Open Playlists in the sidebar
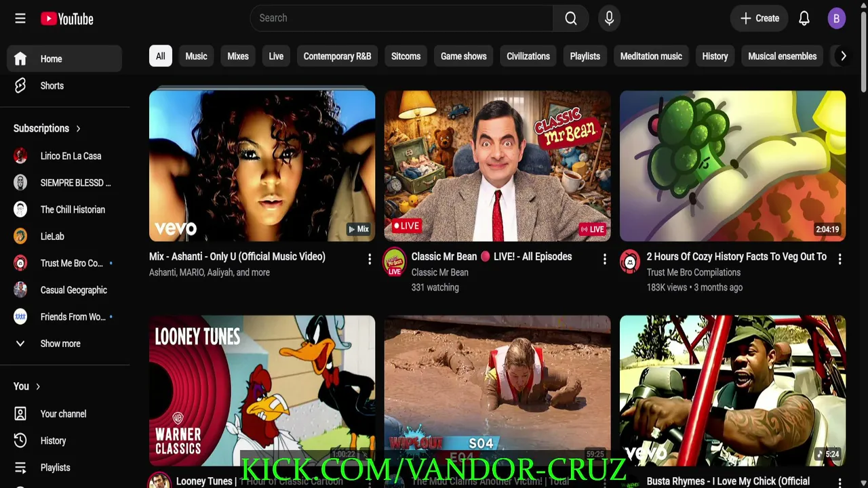The image size is (868, 488). coord(64,468)
